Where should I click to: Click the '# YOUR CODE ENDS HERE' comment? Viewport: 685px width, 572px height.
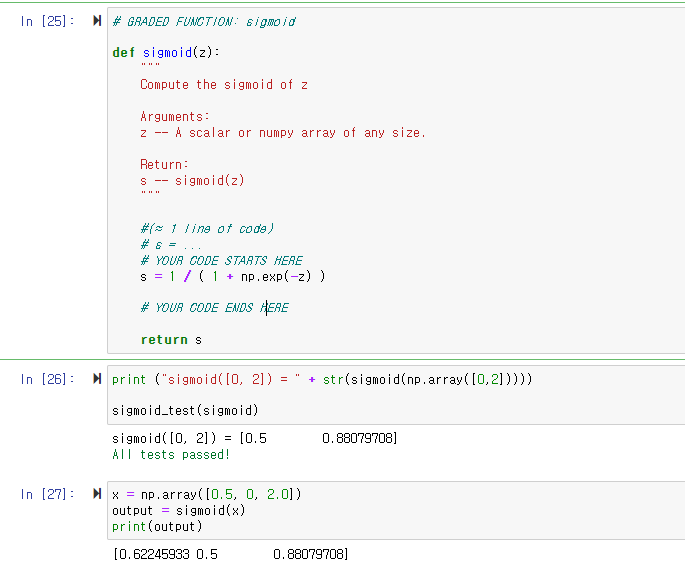(214, 308)
